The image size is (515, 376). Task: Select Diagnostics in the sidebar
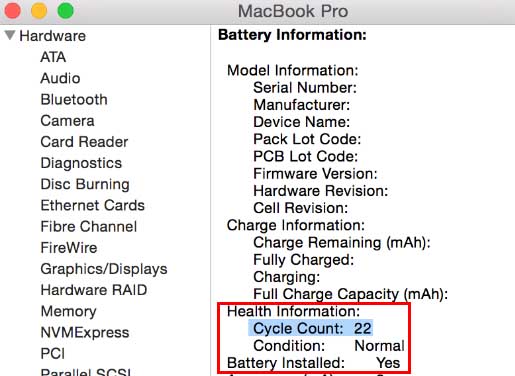81,163
